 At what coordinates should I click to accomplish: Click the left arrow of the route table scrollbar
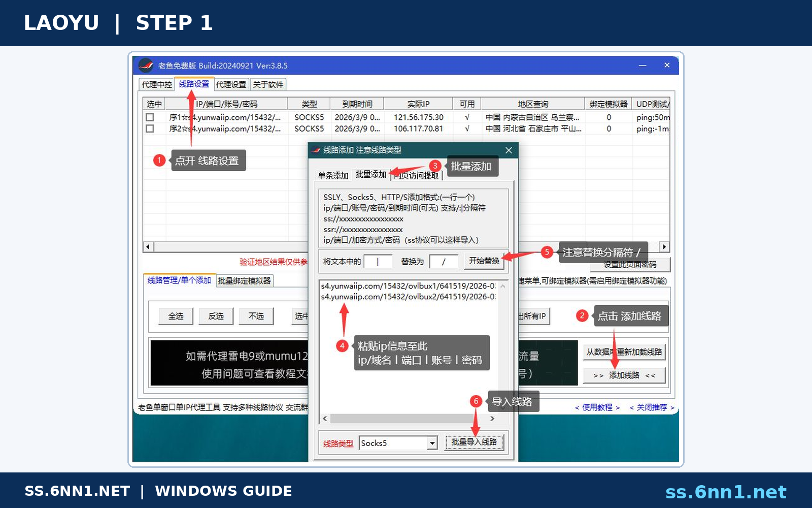coord(148,247)
